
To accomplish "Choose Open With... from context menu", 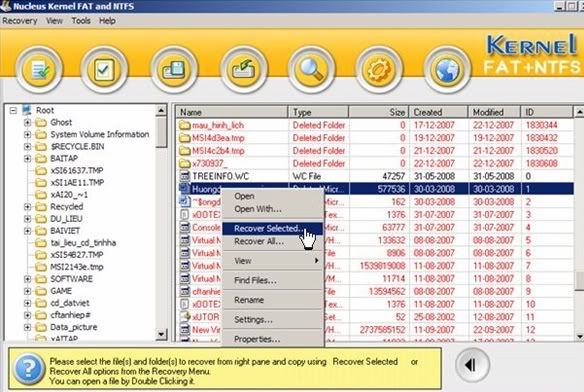I will [272, 209].
